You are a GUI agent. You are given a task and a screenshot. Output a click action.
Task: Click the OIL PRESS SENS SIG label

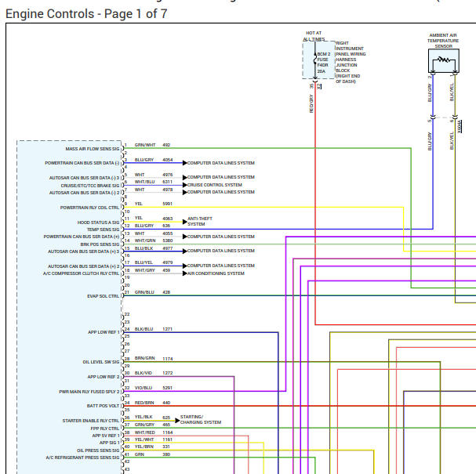(98, 450)
